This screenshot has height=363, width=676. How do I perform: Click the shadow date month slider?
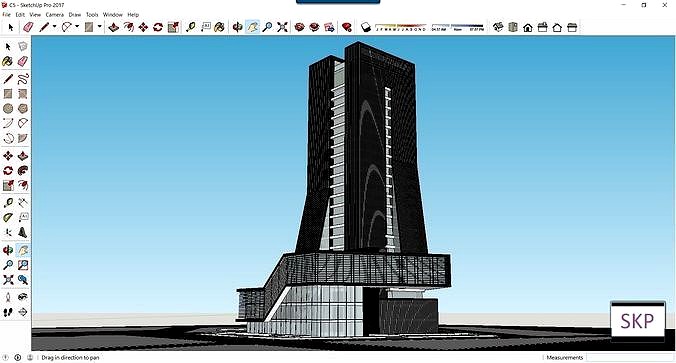(401, 27)
